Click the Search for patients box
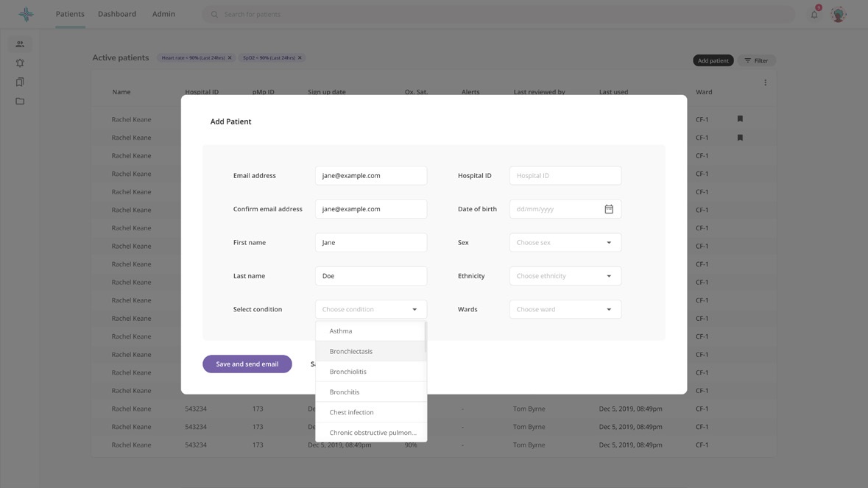 tap(498, 15)
